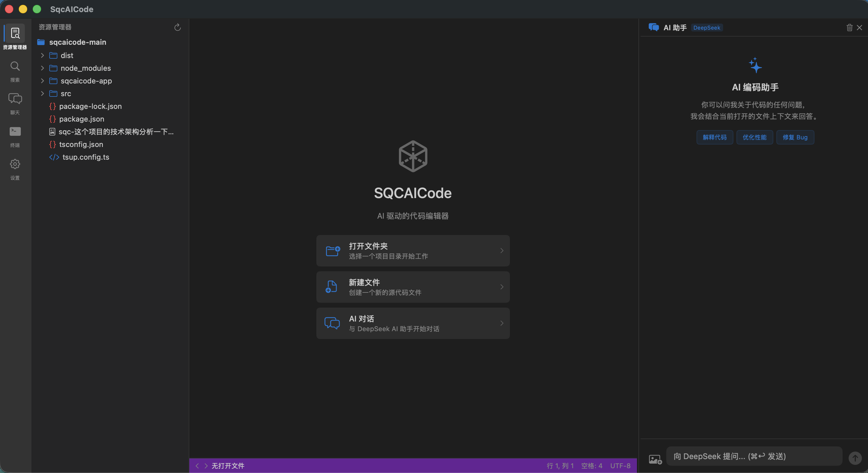Click the document icon of the sqc- file

(x=52, y=132)
